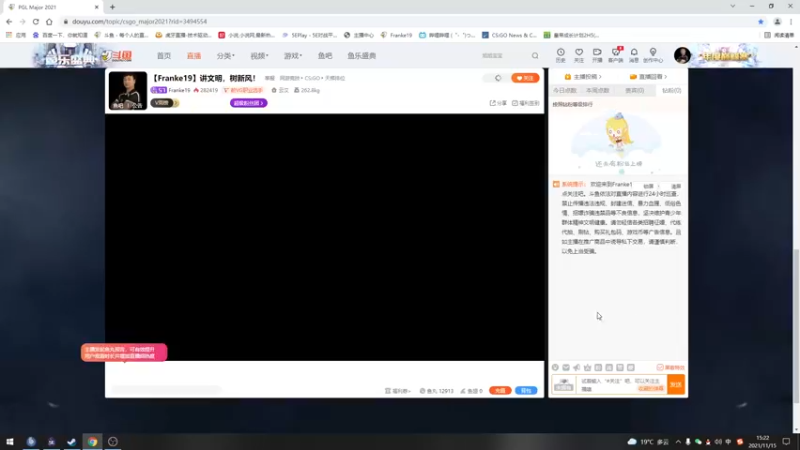Click the orange 充值 recharge button under the video

pyautogui.click(x=500, y=390)
